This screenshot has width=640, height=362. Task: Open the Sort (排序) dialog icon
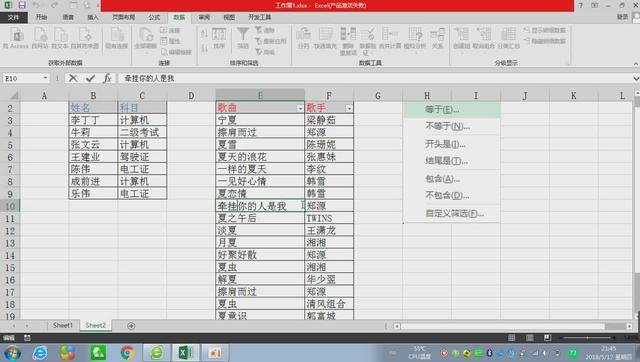219,38
